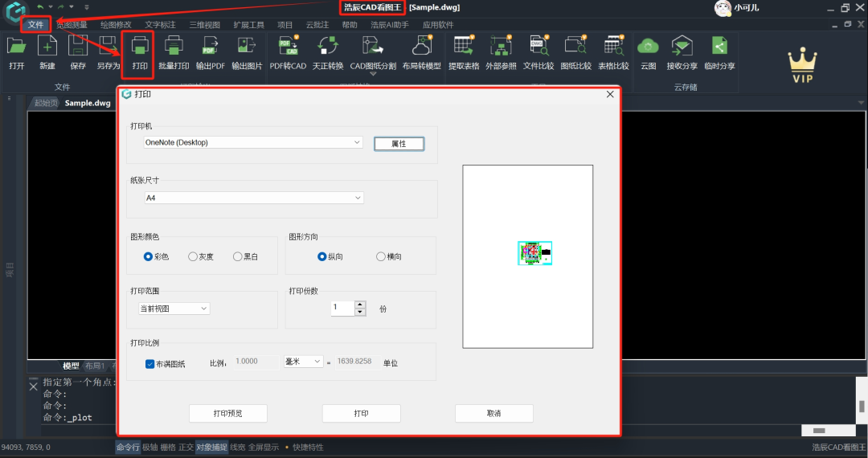Screen dimensions: 868x458
Task: Click the drawing preview thumbnail
Action: point(534,253)
